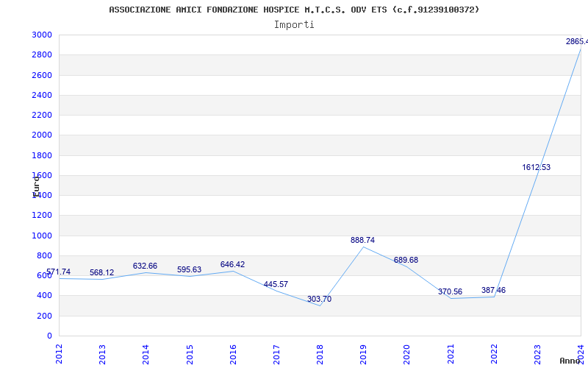This screenshot has width=588, height=368.
Task: Click the 445.57 data label
Action: pyautogui.click(x=276, y=285)
